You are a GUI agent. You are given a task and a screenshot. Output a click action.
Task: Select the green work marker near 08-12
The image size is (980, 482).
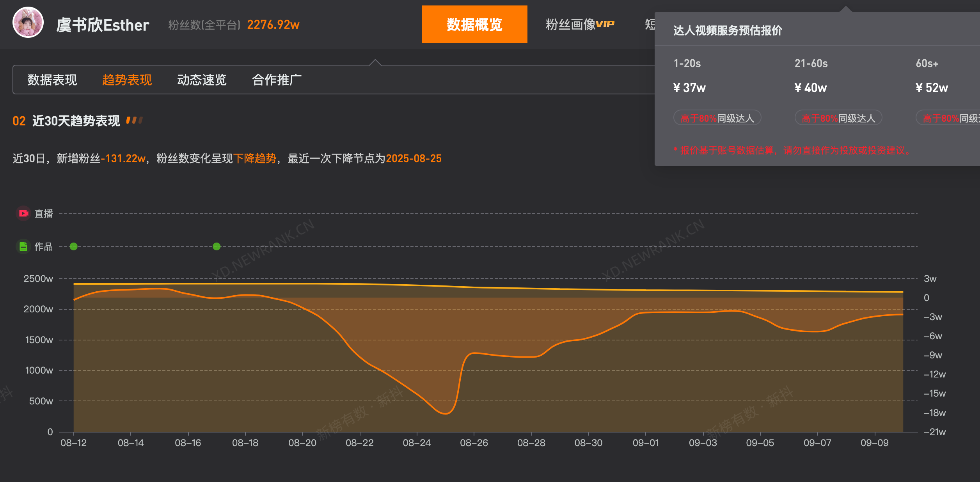74,246
